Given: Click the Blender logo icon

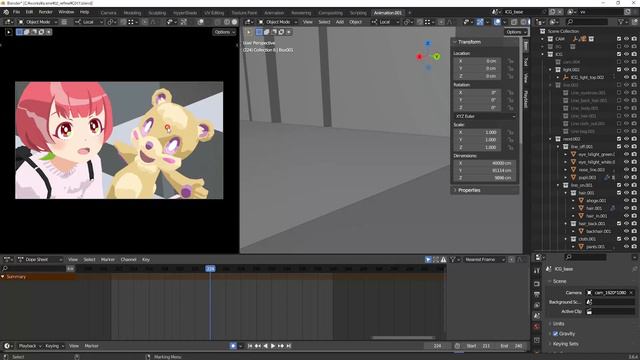Looking at the screenshot, I should (6, 12).
